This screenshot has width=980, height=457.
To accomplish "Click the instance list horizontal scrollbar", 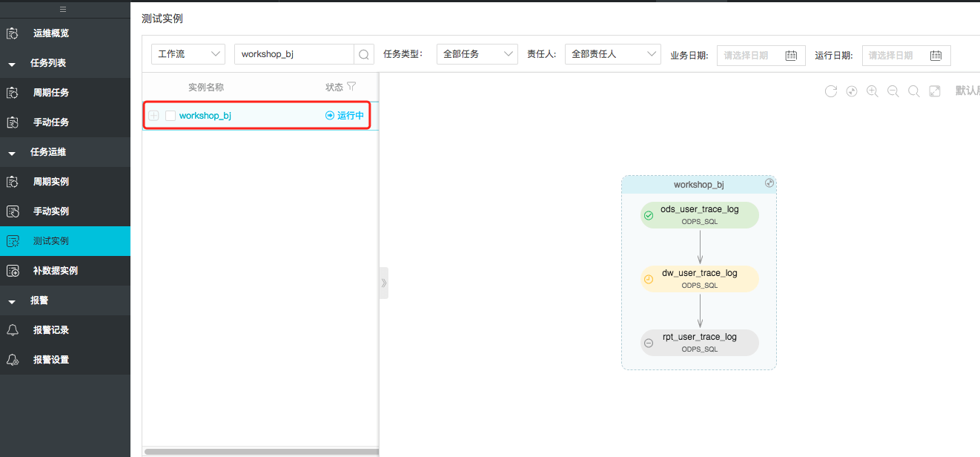I will [x=261, y=451].
